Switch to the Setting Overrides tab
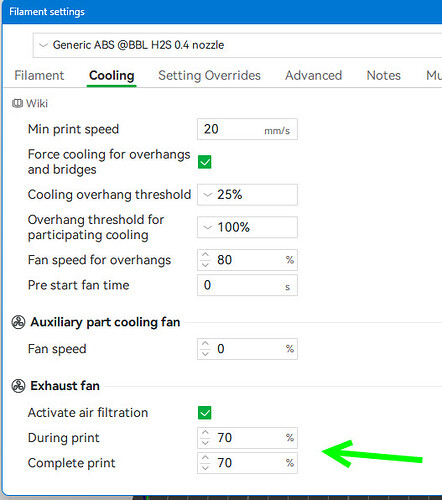442x500 pixels. tap(209, 76)
